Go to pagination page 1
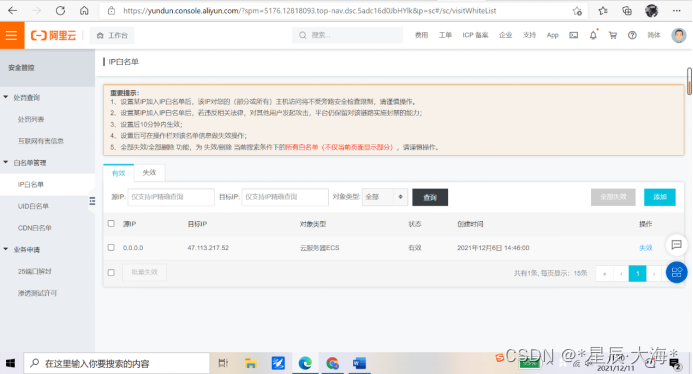The image size is (693, 374). pos(637,274)
